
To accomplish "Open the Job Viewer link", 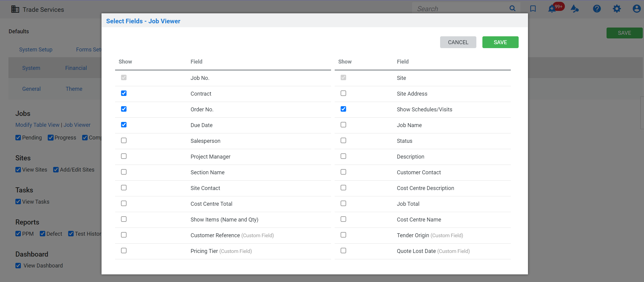I will (77, 125).
